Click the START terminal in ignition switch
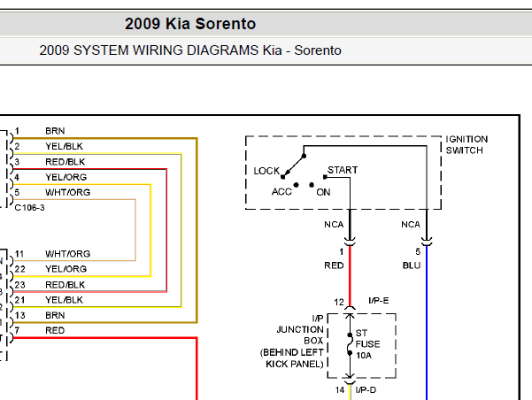This screenshot has width=532, height=400. tap(325, 177)
